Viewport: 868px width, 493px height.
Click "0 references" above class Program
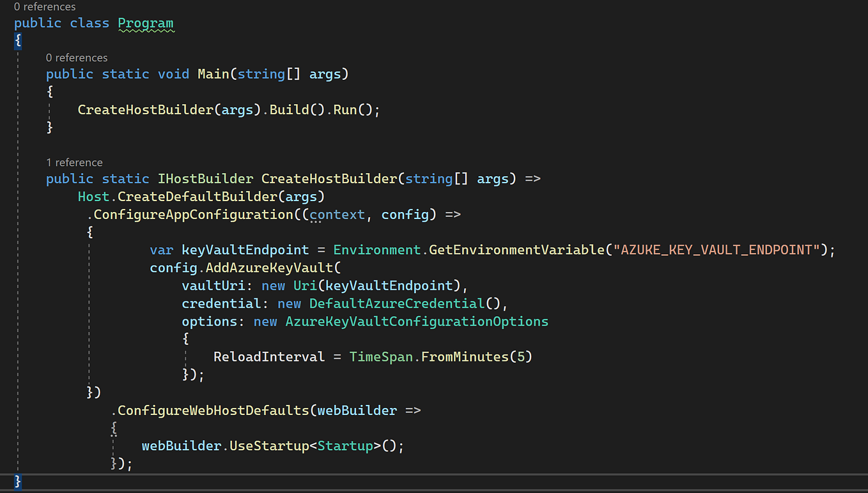click(x=44, y=6)
